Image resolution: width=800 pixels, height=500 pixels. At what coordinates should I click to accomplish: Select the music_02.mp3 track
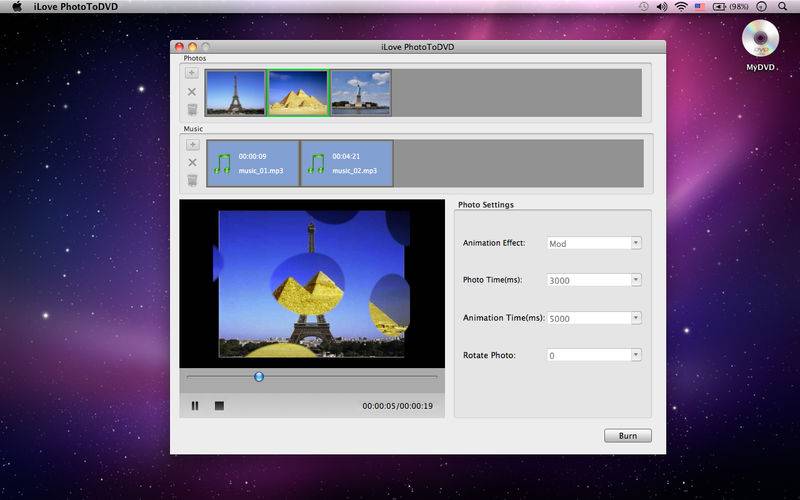point(347,163)
